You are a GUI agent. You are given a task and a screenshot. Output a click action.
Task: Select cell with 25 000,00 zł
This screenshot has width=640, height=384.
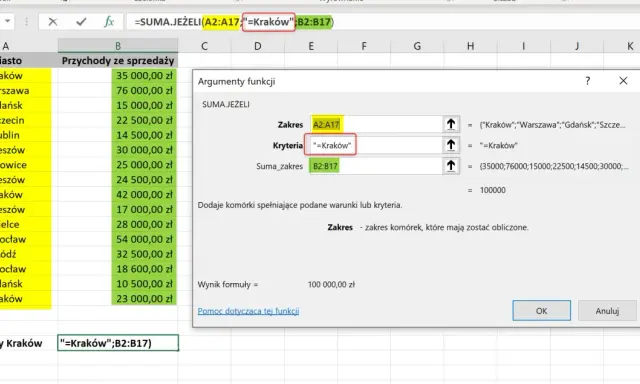(x=118, y=165)
